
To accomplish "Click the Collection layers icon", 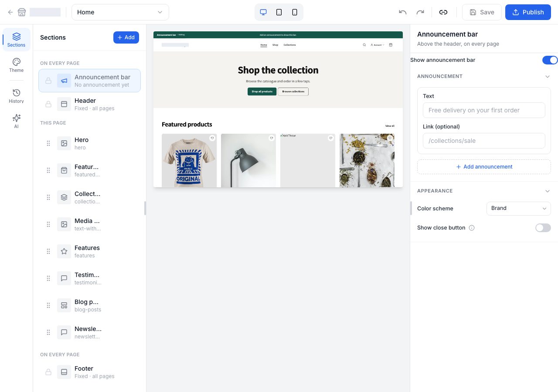I will coord(64,197).
